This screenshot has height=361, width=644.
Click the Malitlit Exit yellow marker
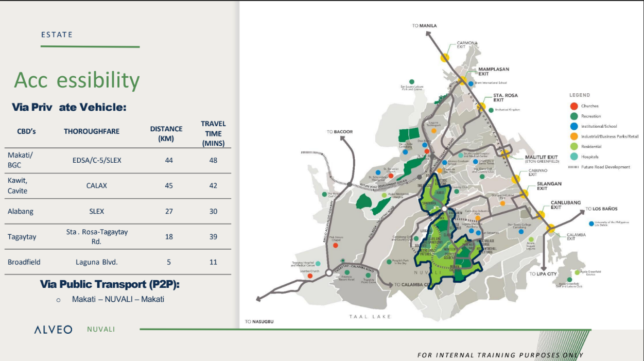point(506,153)
